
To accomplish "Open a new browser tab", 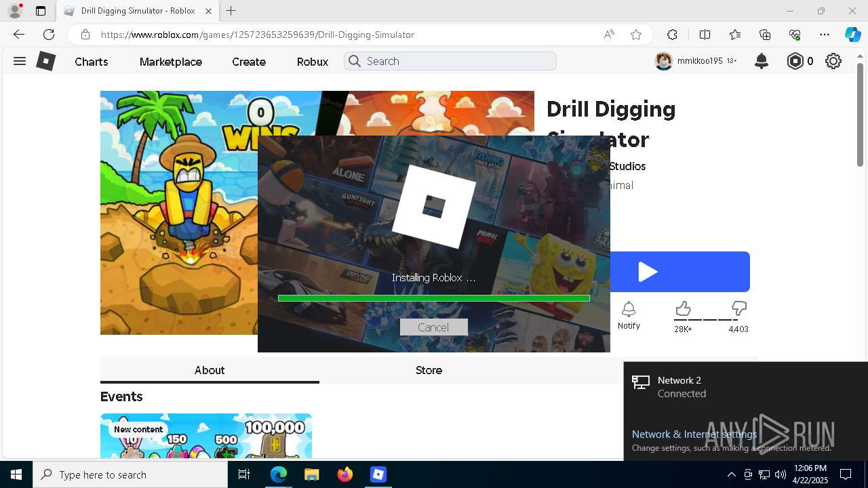I will click(x=231, y=11).
